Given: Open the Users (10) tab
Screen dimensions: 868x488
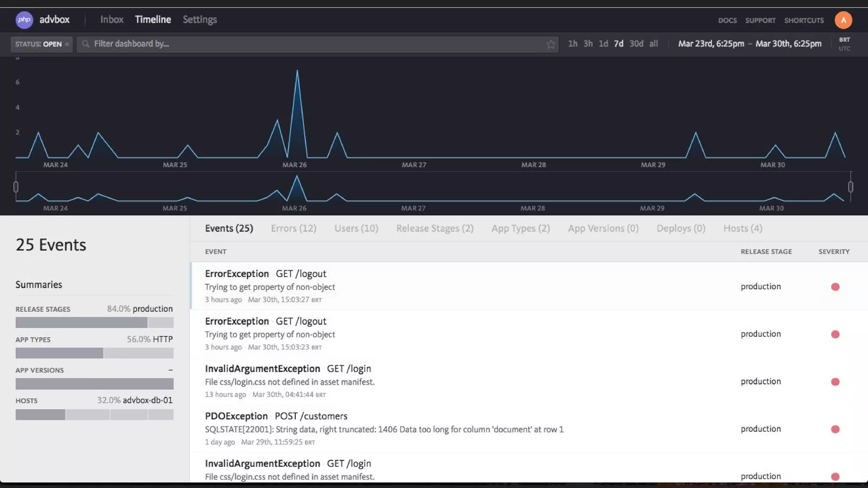Looking at the screenshot, I should 356,229.
